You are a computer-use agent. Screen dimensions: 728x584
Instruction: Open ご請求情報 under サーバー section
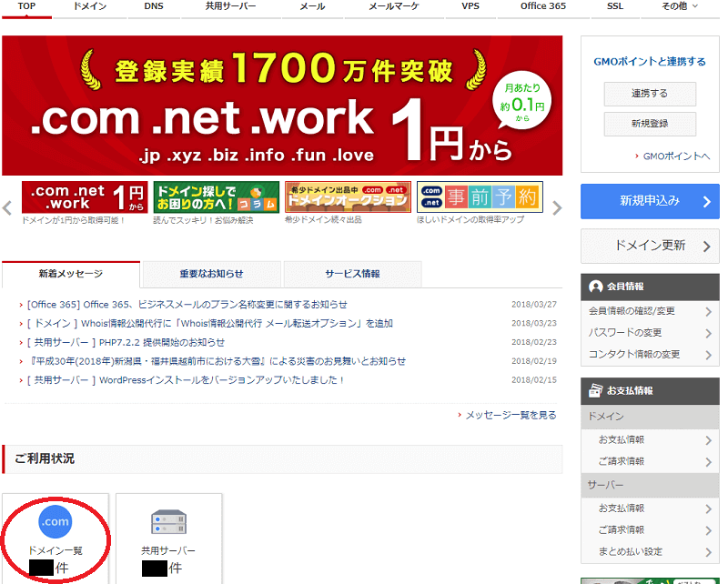[650, 530]
